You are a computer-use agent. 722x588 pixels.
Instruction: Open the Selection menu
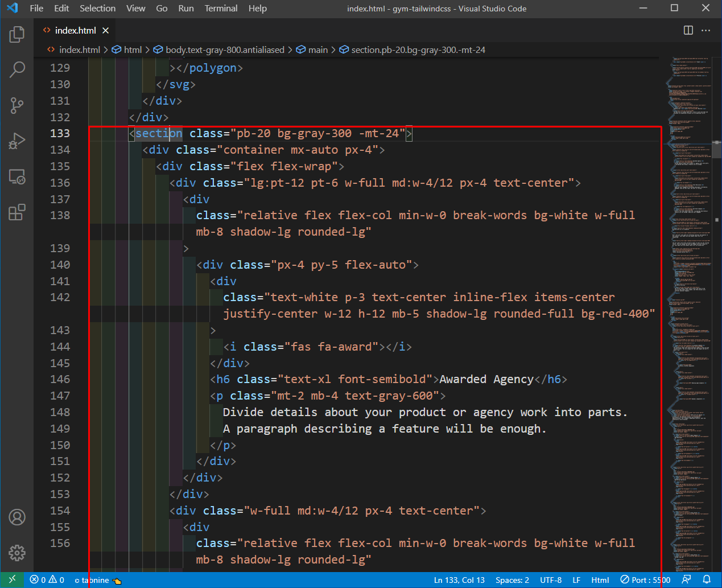pyautogui.click(x=97, y=8)
